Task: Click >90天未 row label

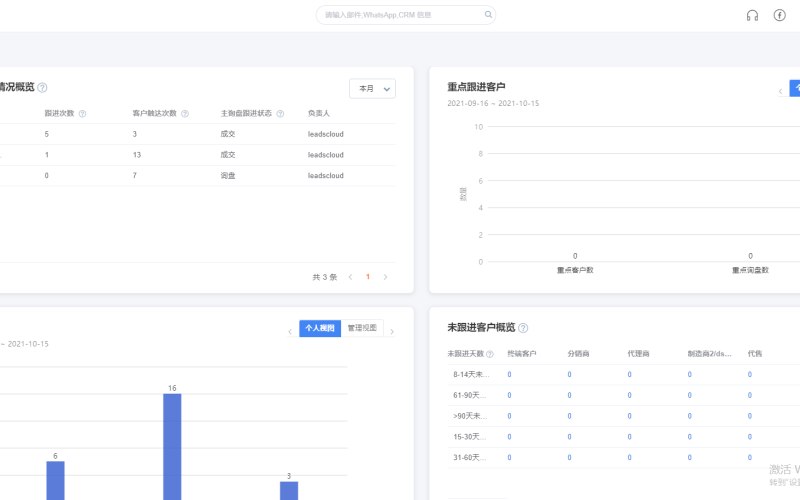Action: click(470, 416)
